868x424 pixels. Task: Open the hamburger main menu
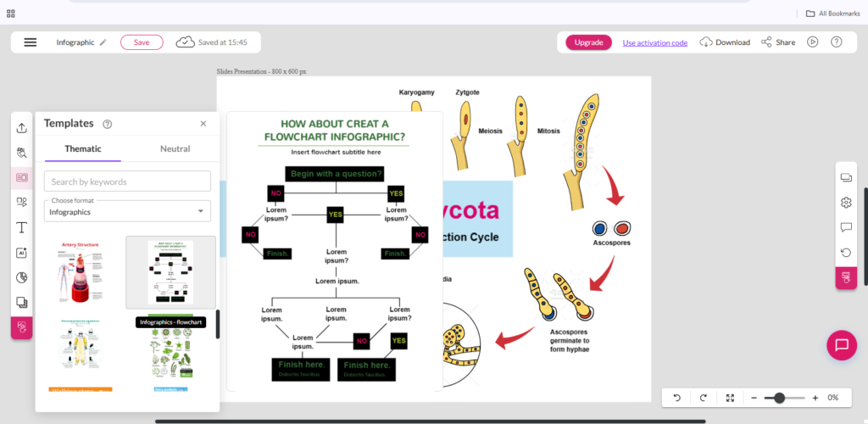[31, 42]
